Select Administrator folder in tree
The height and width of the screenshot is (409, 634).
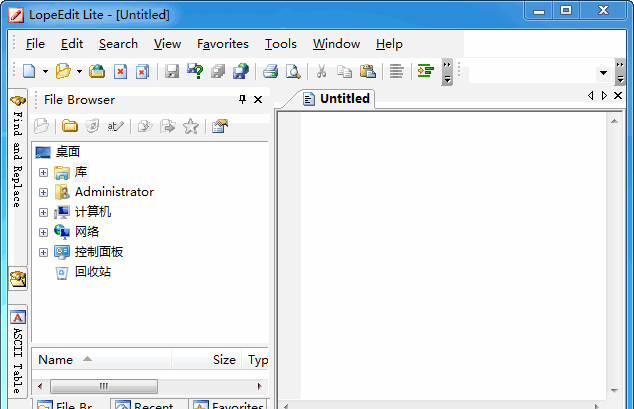114,192
